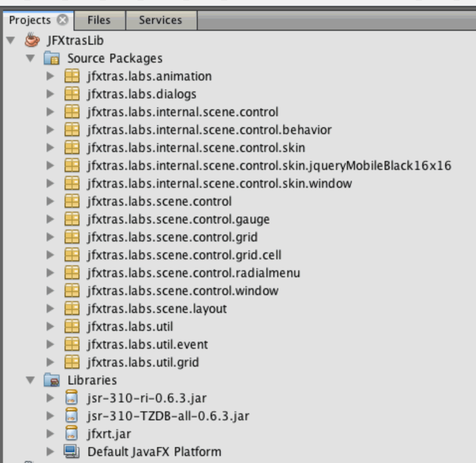Click the Libraries folder icon
Screen dimensions: 476x463
click(52, 381)
